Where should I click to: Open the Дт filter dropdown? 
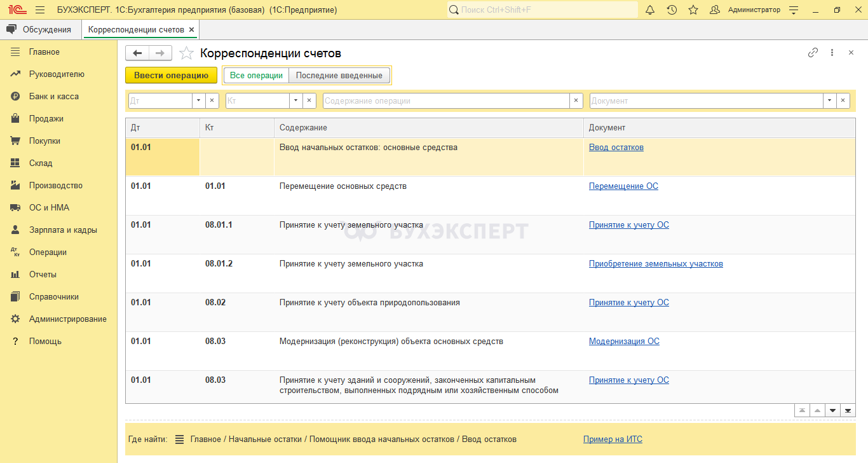click(198, 100)
